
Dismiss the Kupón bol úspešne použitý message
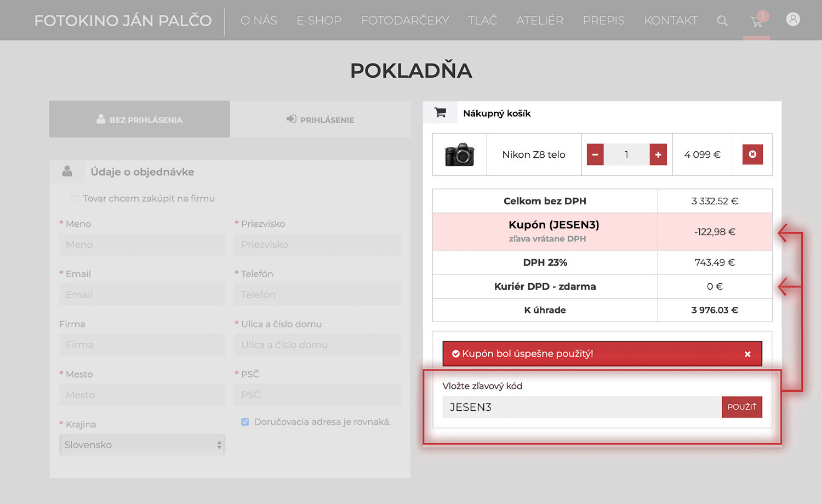[x=747, y=354]
